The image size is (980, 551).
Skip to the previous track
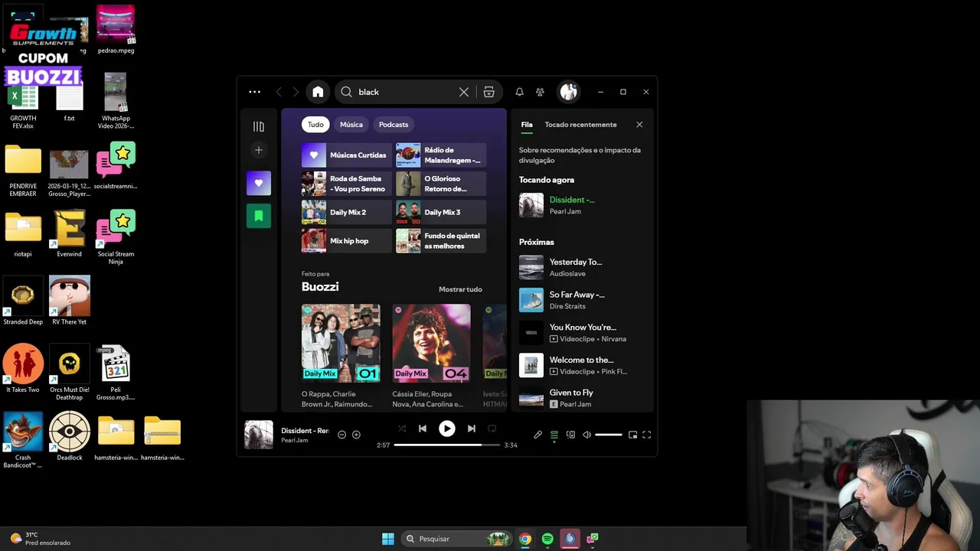point(423,429)
